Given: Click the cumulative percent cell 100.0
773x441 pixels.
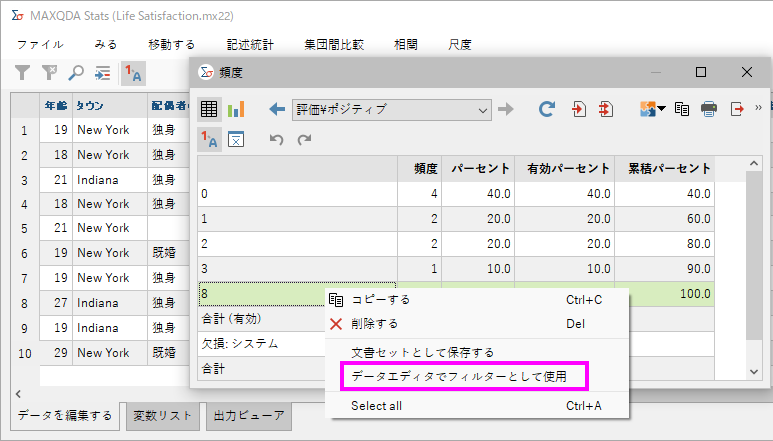Looking at the screenshot, I should (665, 294).
